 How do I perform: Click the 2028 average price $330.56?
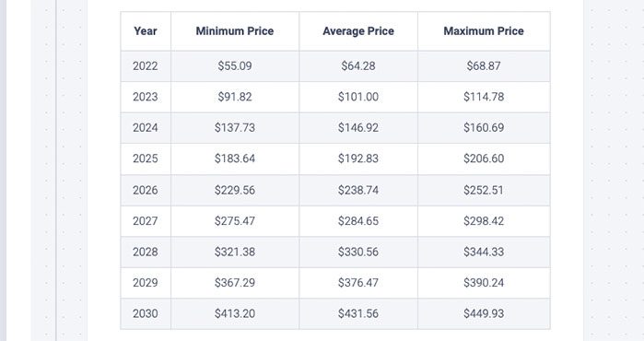[x=358, y=252]
